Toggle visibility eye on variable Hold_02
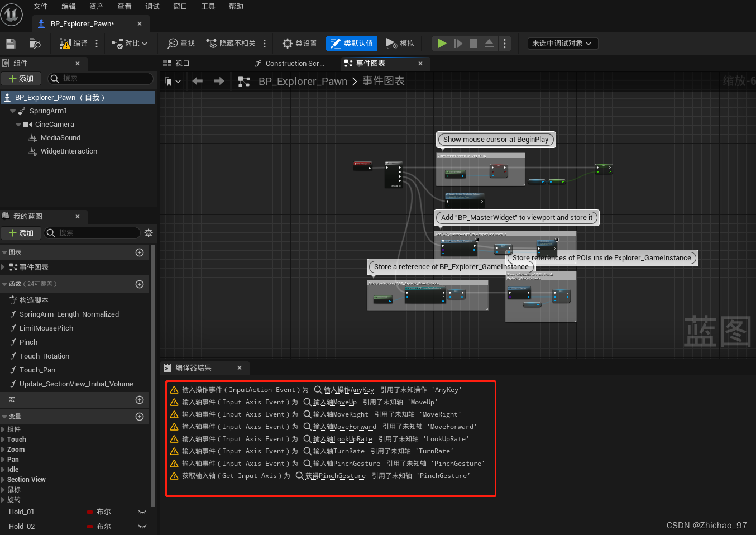 point(142,526)
